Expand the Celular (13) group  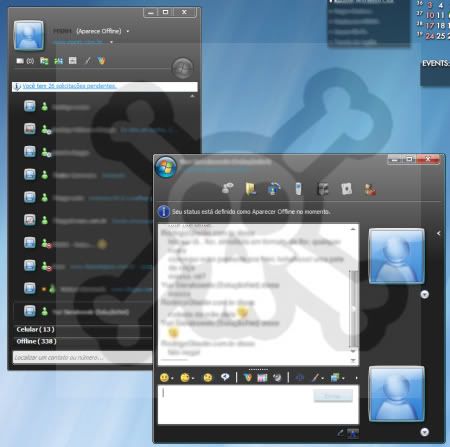point(35,329)
